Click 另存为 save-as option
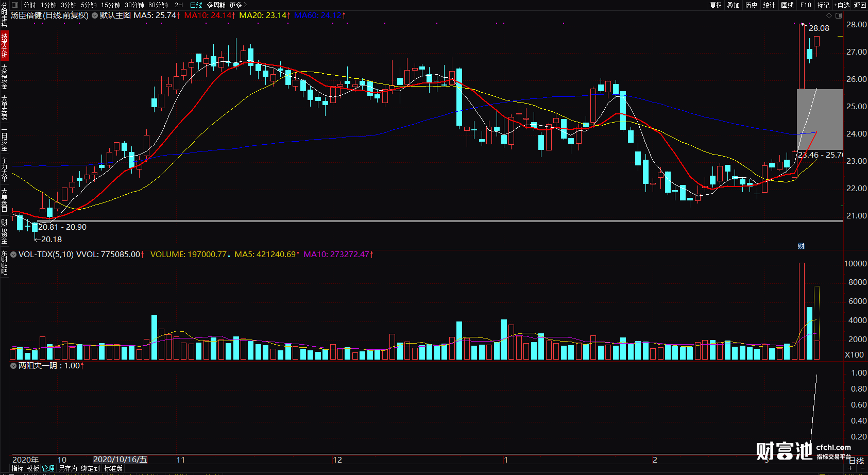 pyautogui.click(x=67, y=468)
